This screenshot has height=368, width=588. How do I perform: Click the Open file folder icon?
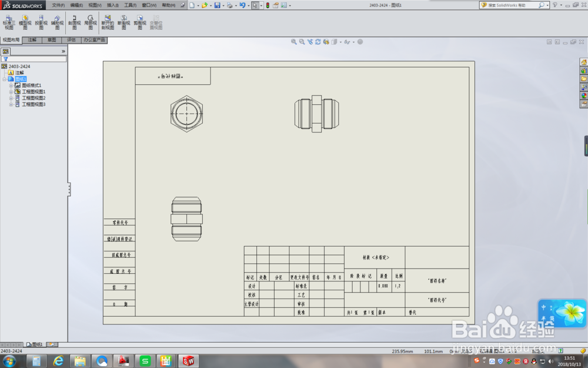tap(205, 5)
